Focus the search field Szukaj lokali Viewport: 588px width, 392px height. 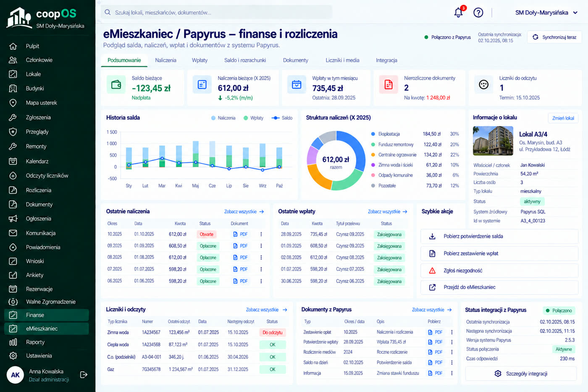pyautogui.click(x=216, y=13)
